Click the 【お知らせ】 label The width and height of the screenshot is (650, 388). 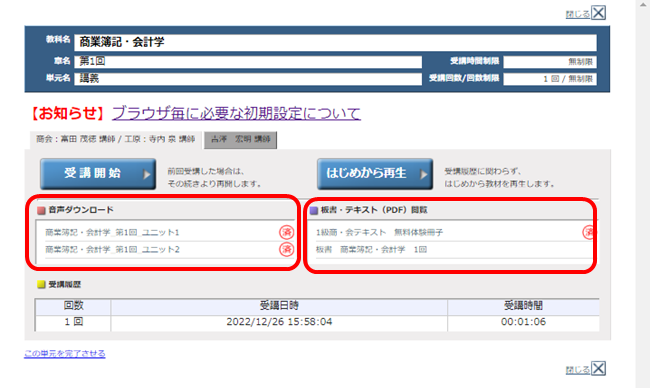(x=68, y=113)
